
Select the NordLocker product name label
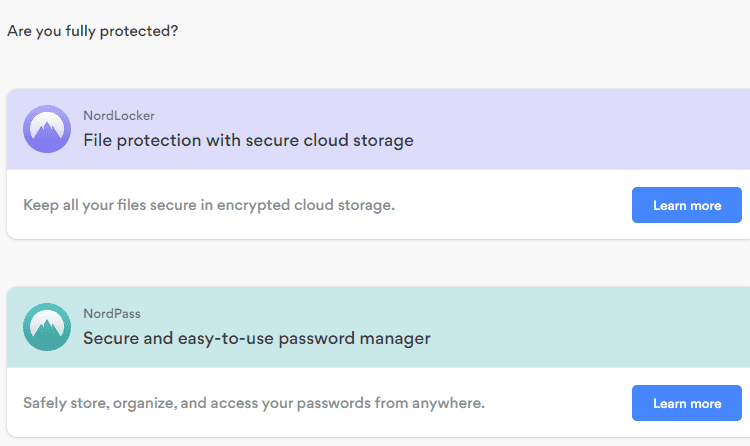119,116
